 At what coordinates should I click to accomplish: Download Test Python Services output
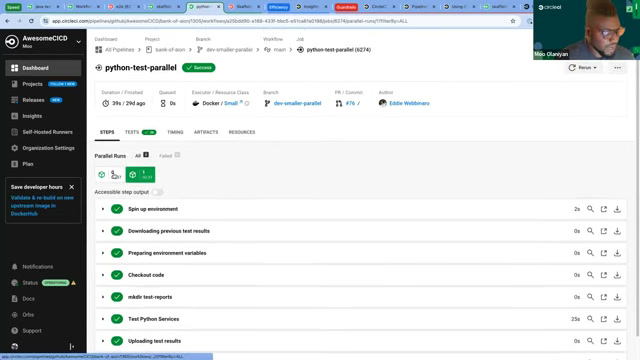point(617,319)
